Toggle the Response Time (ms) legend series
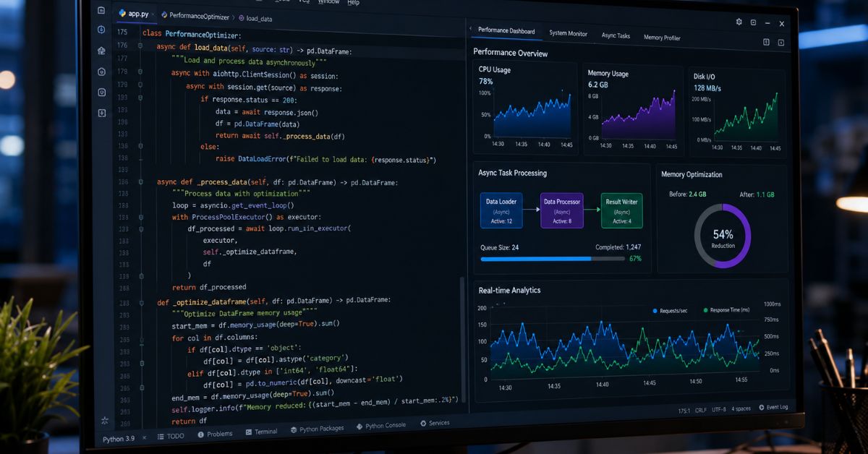This screenshot has height=454, width=868. click(x=726, y=310)
